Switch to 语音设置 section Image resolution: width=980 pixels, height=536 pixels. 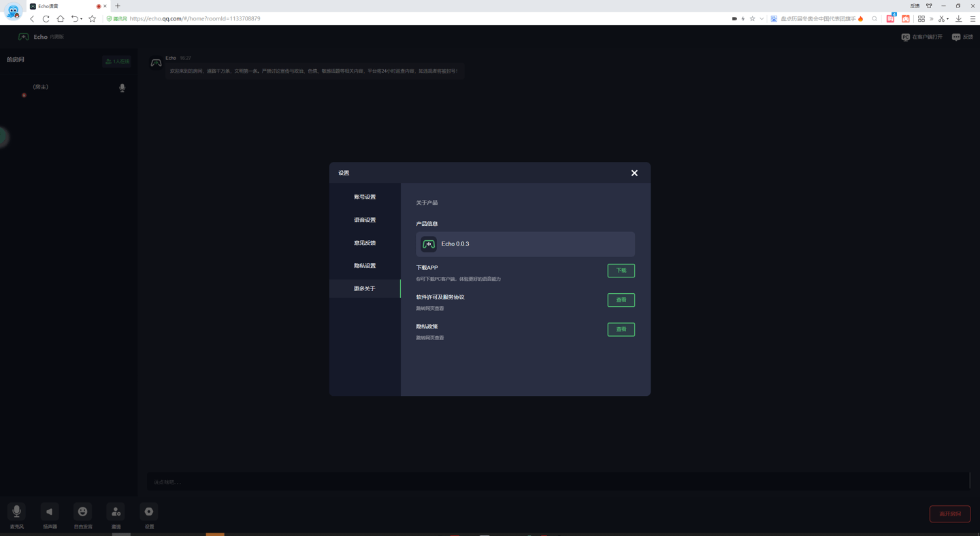point(365,220)
